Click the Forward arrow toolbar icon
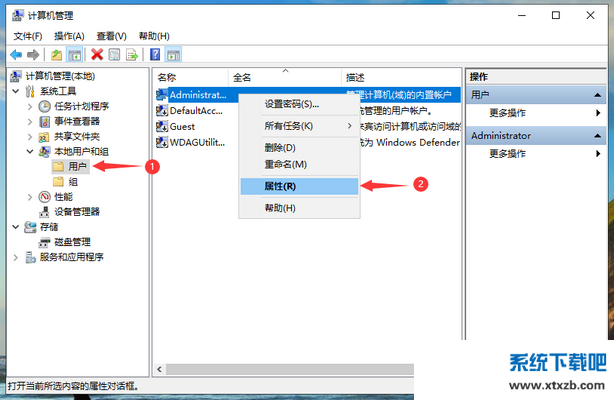 (x=34, y=54)
